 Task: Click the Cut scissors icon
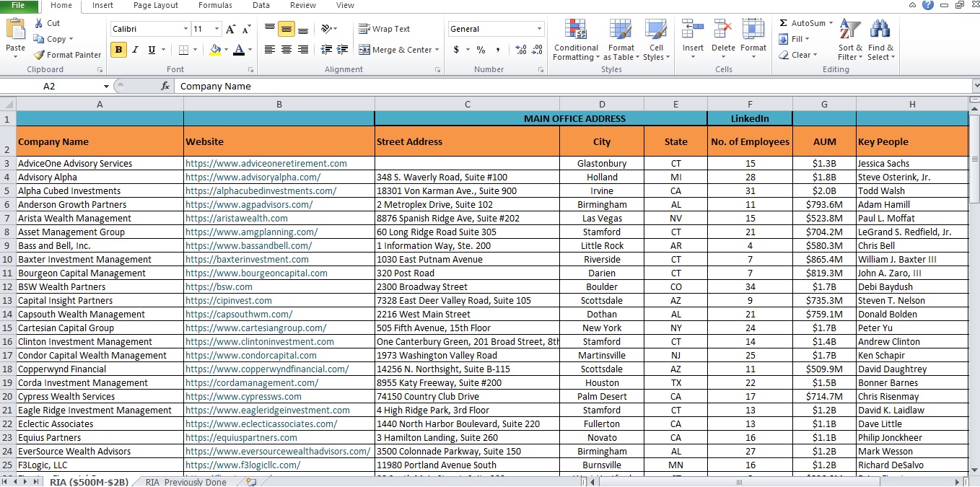[x=38, y=23]
